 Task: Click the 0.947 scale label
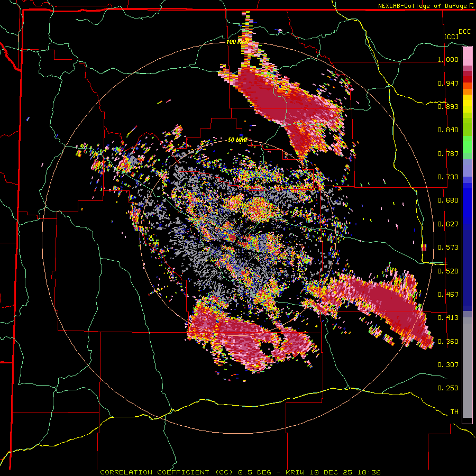[x=448, y=83]
